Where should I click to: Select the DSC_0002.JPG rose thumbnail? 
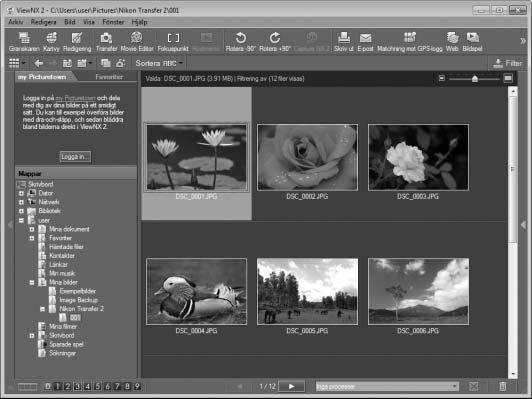(307, 157)
